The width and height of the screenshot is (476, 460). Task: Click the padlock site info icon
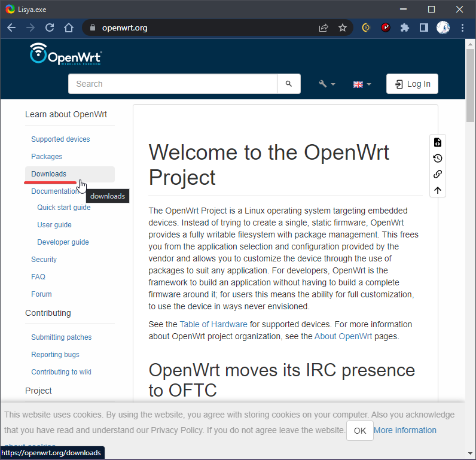[x=93, y=28]
